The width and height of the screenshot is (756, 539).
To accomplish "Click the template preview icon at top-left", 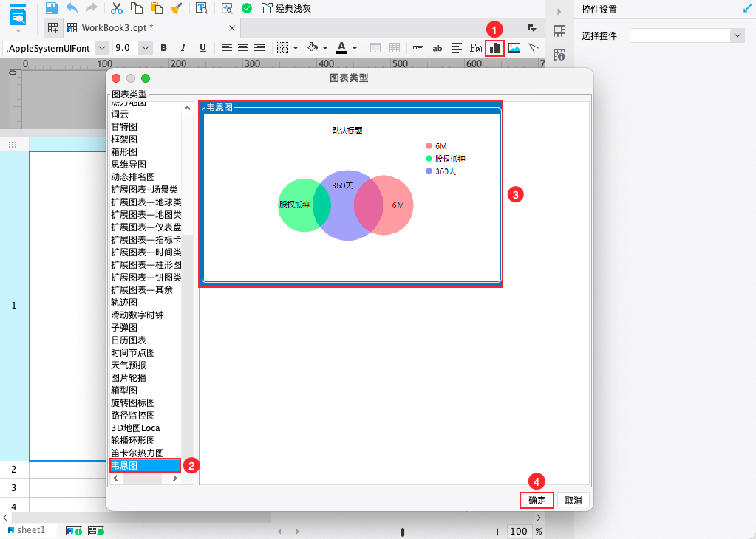I will click(x=18, y=15).
